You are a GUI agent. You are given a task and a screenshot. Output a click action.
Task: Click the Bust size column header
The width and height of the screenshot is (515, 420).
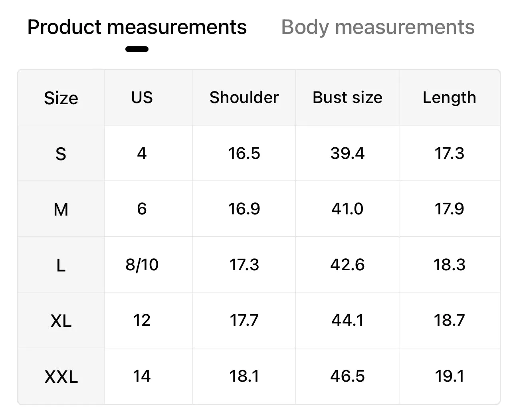pos(347,98)
